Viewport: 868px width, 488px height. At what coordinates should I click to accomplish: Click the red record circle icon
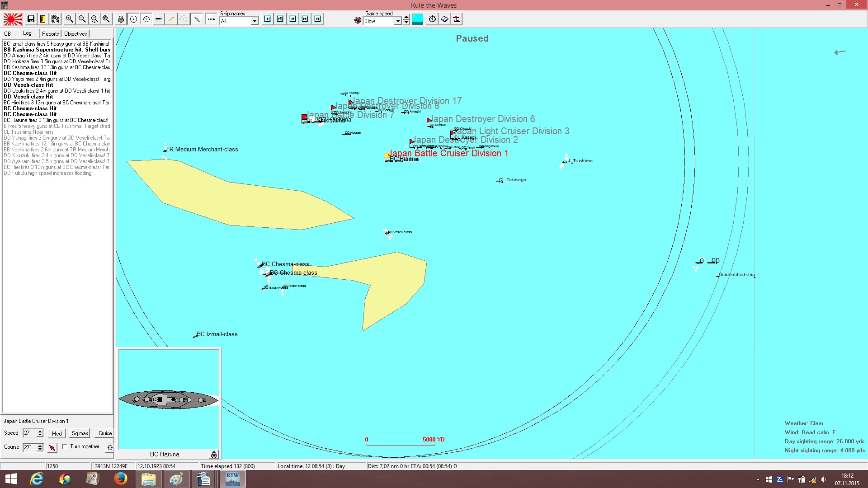(358, 20)
